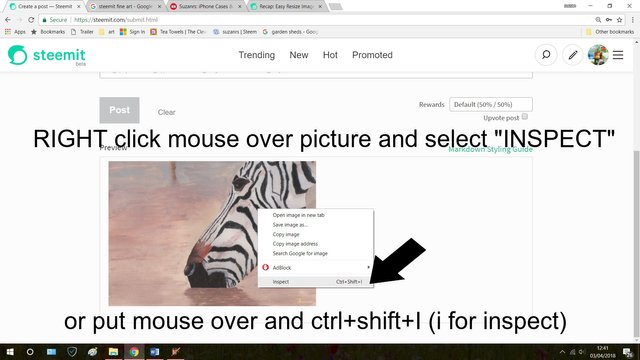Open a new browser tab

(335, 7)
